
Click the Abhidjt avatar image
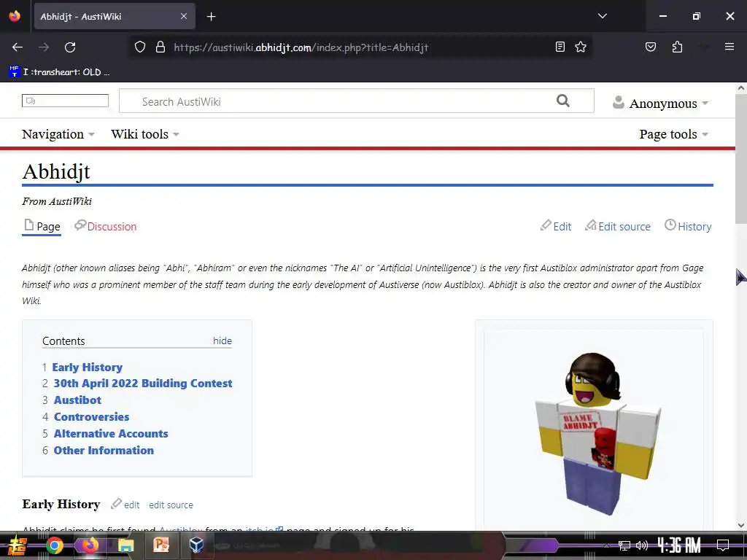[x=598, y=433]
